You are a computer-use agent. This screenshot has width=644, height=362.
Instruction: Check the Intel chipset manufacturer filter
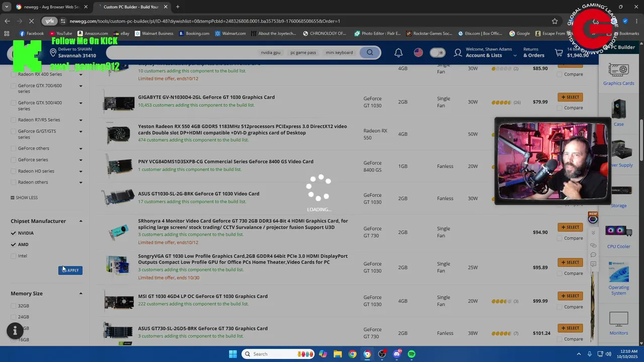coord(13,256)
